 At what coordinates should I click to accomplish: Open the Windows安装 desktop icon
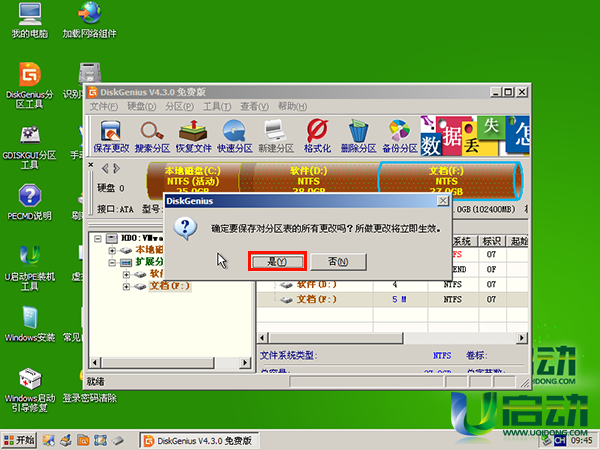pos(29,324)
